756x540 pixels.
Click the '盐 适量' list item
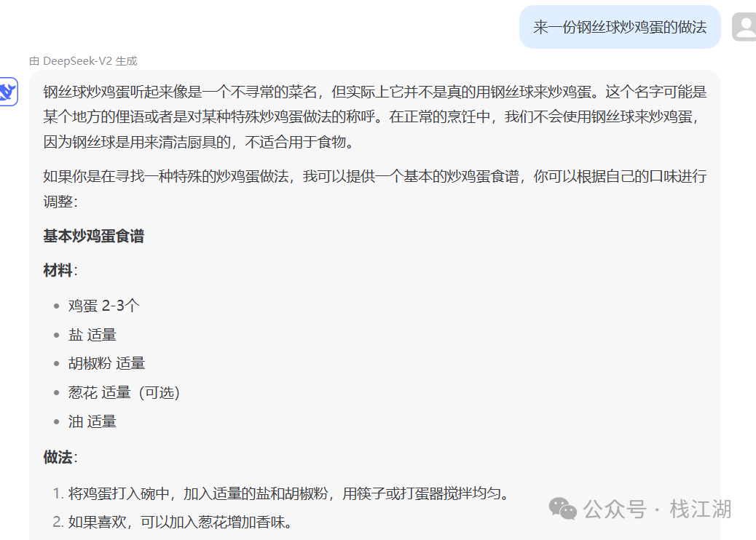pyautogui.click(x=92, y=335)
